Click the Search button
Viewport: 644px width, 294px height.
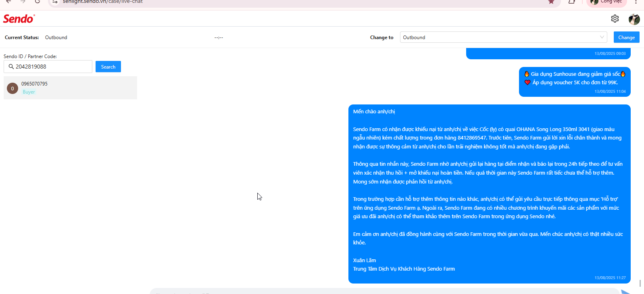tap(108, 67)
